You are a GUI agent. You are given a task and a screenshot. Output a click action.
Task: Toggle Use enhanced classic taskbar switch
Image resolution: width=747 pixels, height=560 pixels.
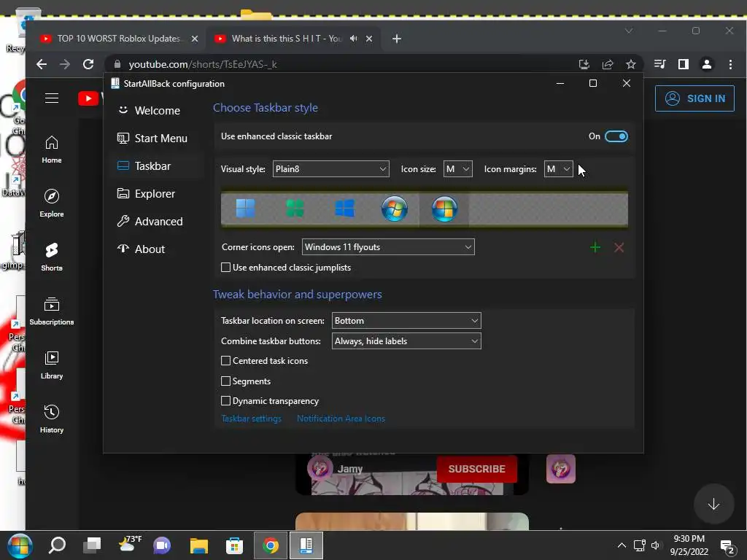click(x=616, y=136)
